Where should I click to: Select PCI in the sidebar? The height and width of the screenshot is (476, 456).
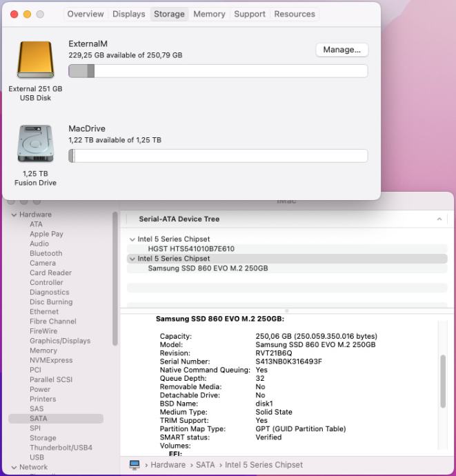35,370
